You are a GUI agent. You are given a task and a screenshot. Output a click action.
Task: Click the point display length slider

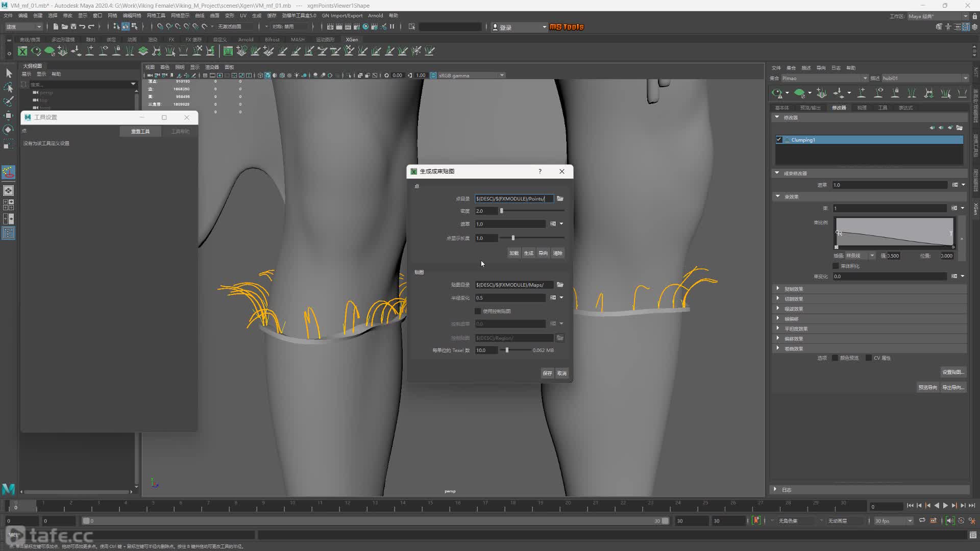(x=532, y=238)
